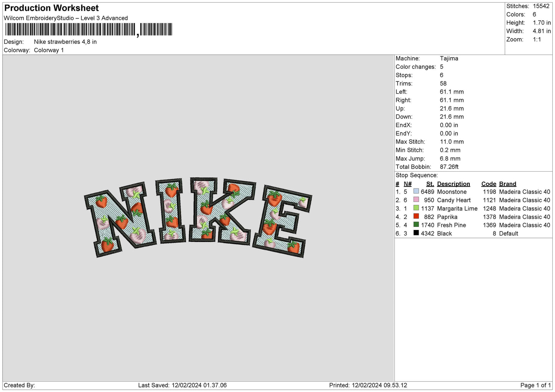Click the Max Stitch value 11.0 mm
Image resolution: width=555 pixels, height=392 pixels.
452,142
